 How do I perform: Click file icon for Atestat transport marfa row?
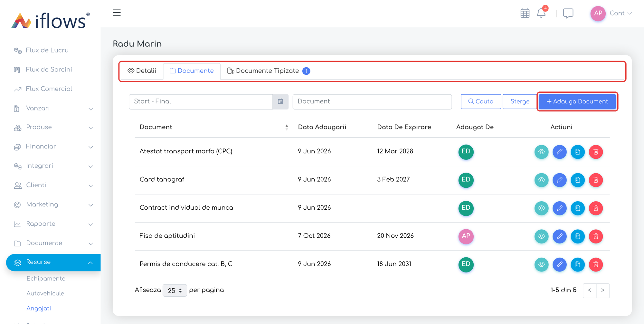[x=578, y=152]
